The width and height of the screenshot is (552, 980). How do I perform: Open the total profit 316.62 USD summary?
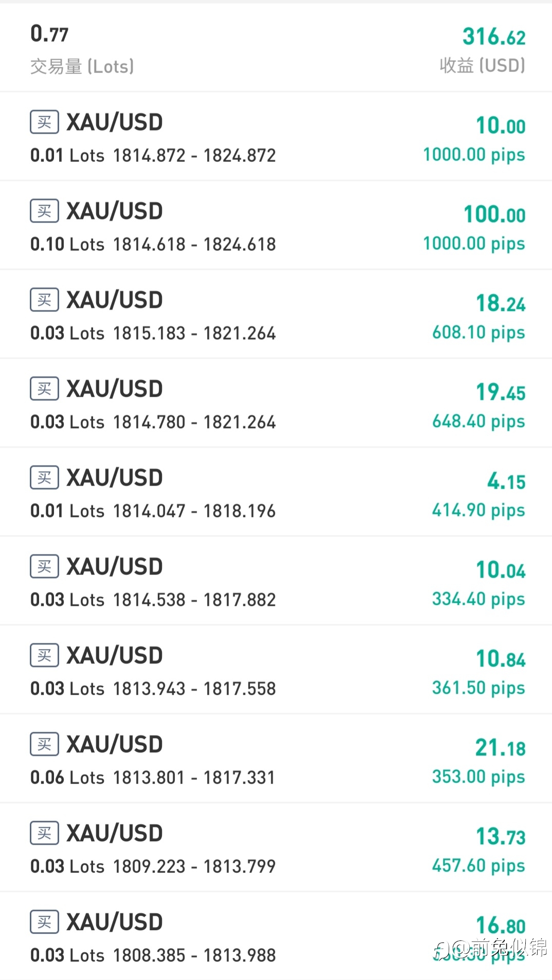pyautogui.click(x=493, y=37)
